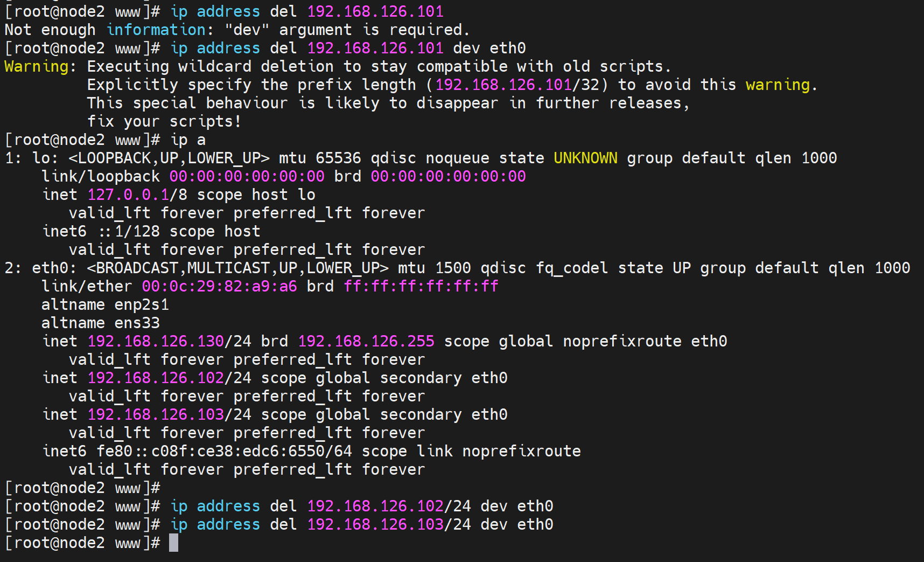Click the terminal cursor block at the last prompt
The height and width of the screenshot is (562, 924).
click(173, 543)
